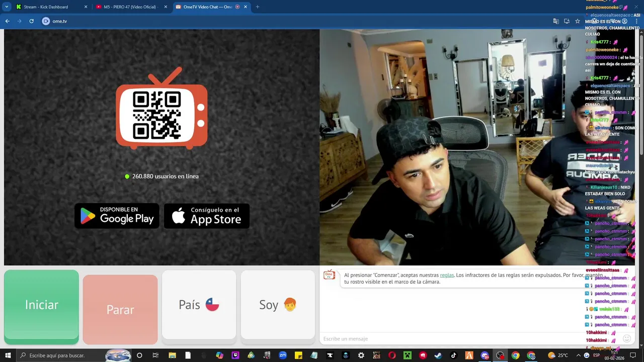Switch to M5 - PIERO 47 video tab

(132, 7)
